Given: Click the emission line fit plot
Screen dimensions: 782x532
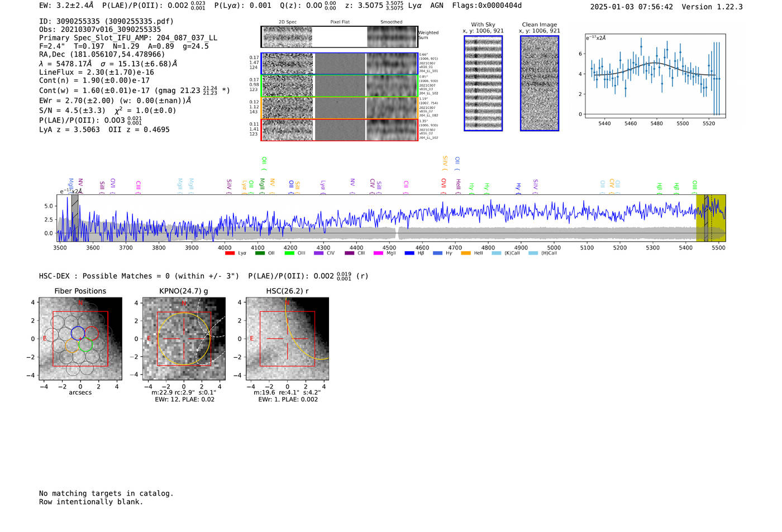Looking at the screenshot, I should tap(656, 75).
